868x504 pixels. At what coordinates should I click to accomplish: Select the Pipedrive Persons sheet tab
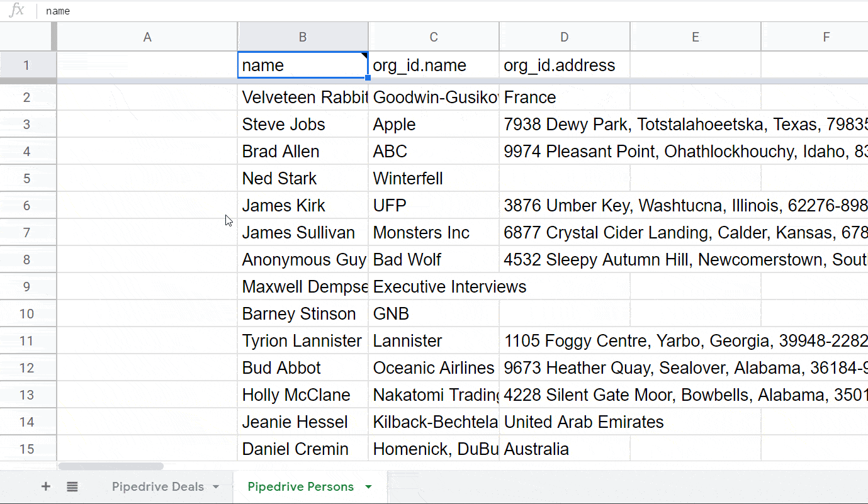(x=300, y=486)
